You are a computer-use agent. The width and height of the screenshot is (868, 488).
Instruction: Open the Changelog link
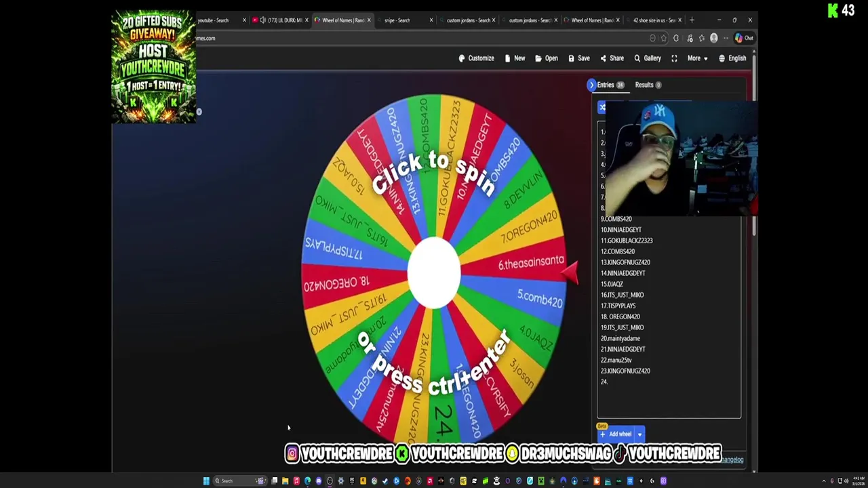pos(732,460)
